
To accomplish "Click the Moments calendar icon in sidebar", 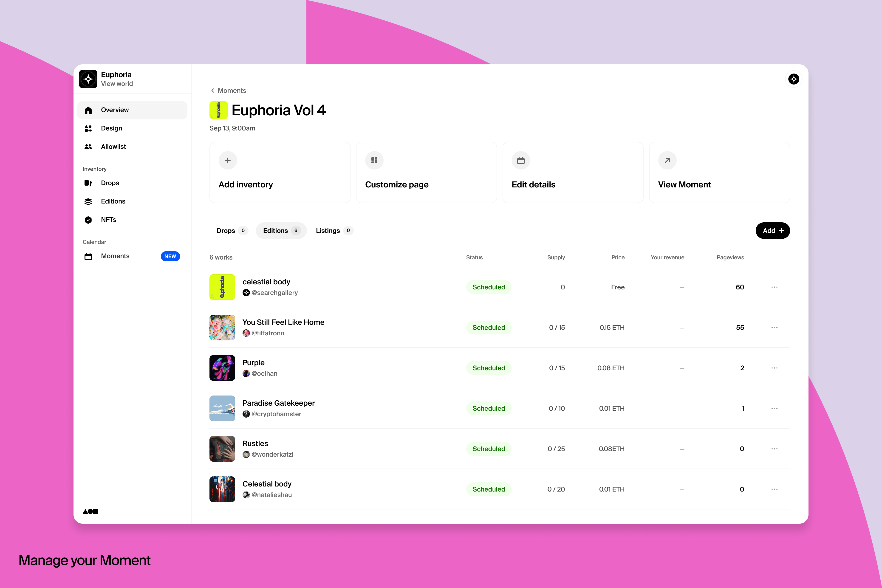I will click(x=88, y=256).
